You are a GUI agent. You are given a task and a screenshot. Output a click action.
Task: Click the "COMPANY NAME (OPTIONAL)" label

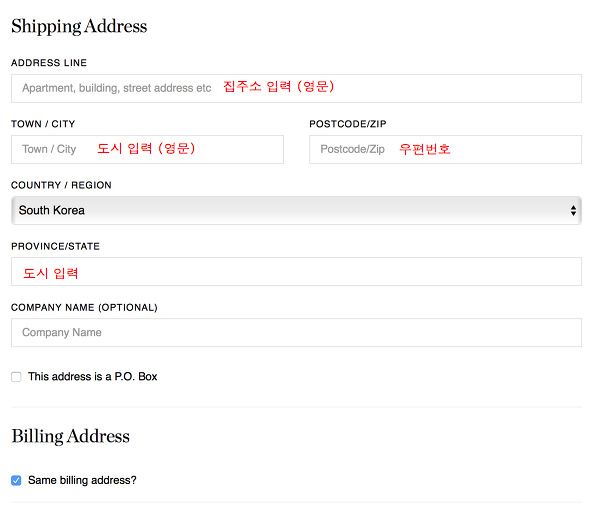[84, 308]
